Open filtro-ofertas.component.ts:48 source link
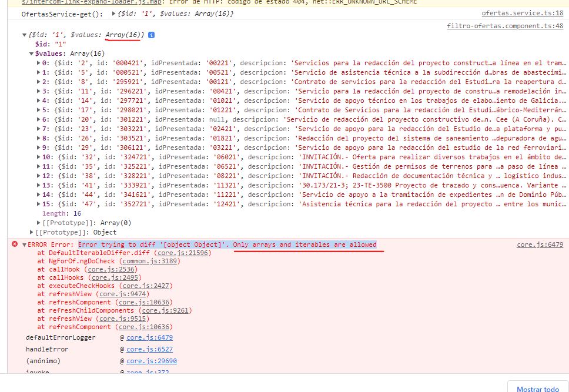The width and height of the screenshot is (569, 392). click(505, 26)
